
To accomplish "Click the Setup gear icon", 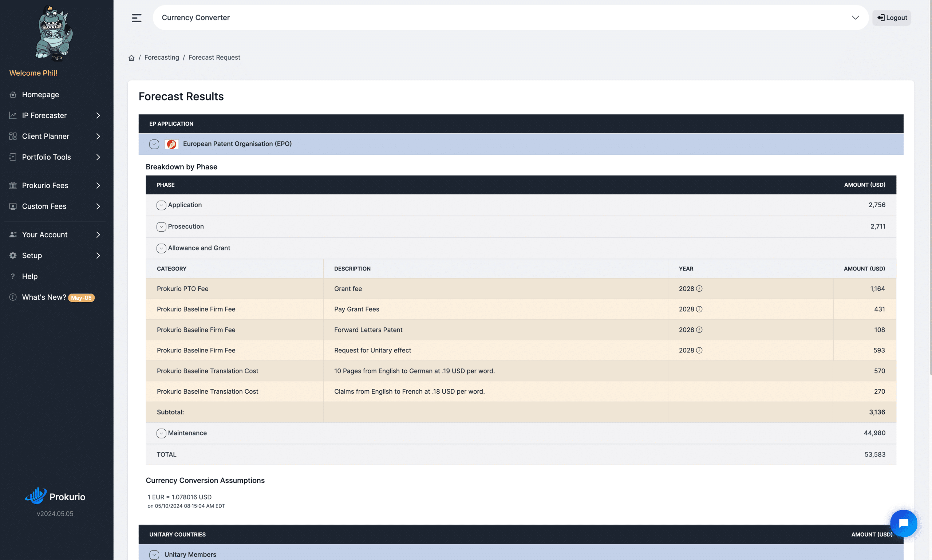I will pyautogui.click(x=13, y=256).
